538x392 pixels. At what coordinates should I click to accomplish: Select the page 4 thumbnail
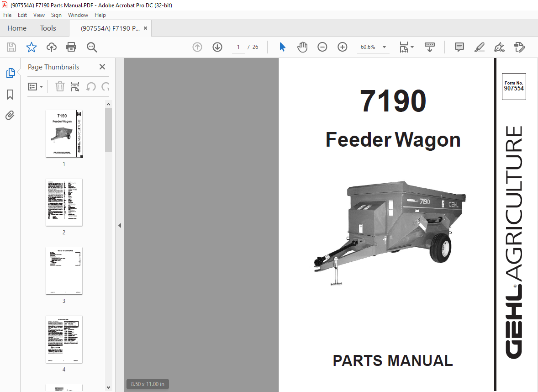(64, 339)
